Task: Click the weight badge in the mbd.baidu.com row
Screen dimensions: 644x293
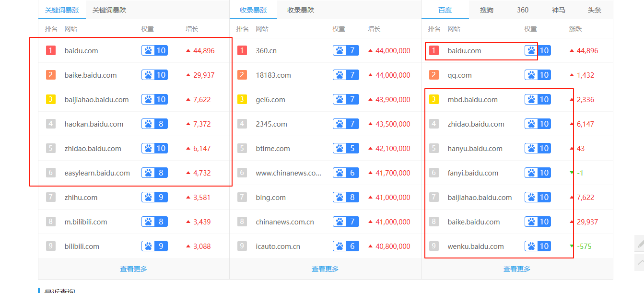Action: (538, 99)
